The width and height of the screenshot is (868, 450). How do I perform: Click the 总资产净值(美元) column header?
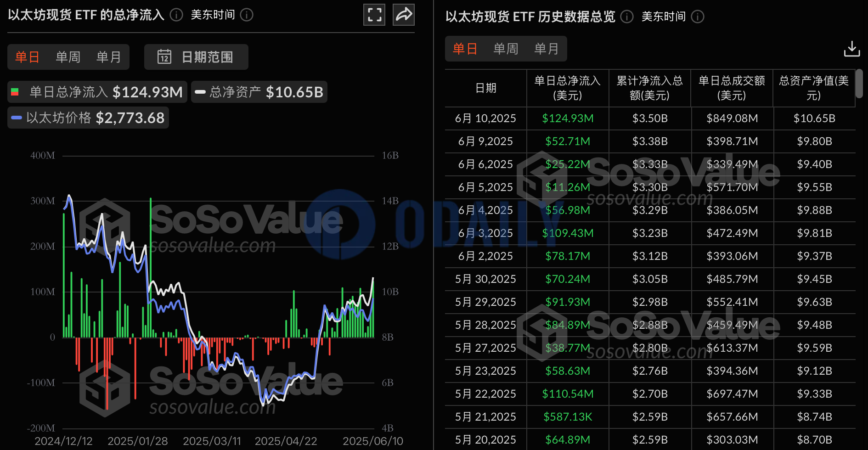pyautogui.click(x=814, y=88)
